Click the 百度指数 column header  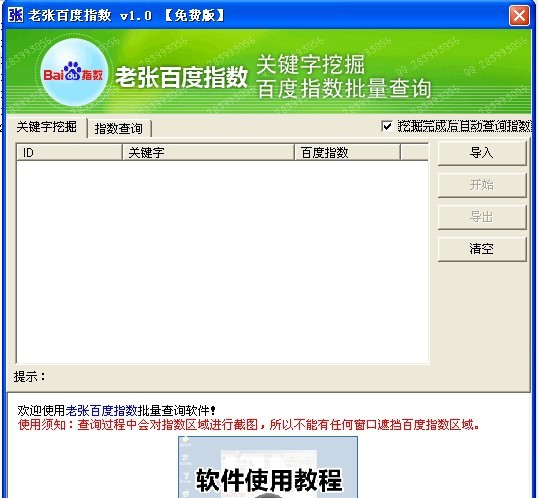(347, 152)
